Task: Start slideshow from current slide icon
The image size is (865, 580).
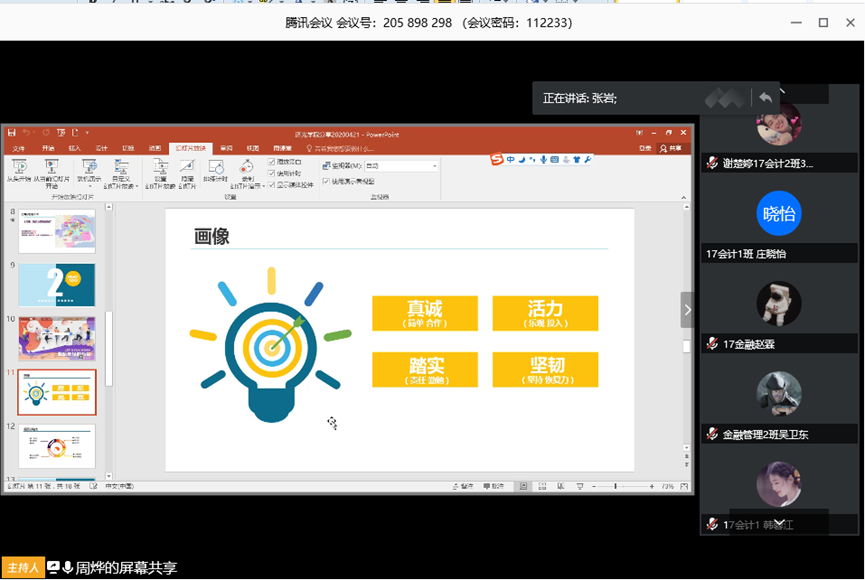Action: (x=51, y=171)
